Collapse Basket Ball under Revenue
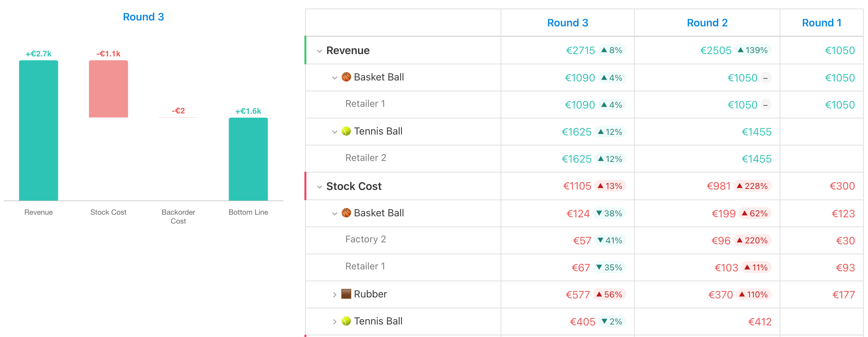Viewport: 868px width, 337px height. 334,78
